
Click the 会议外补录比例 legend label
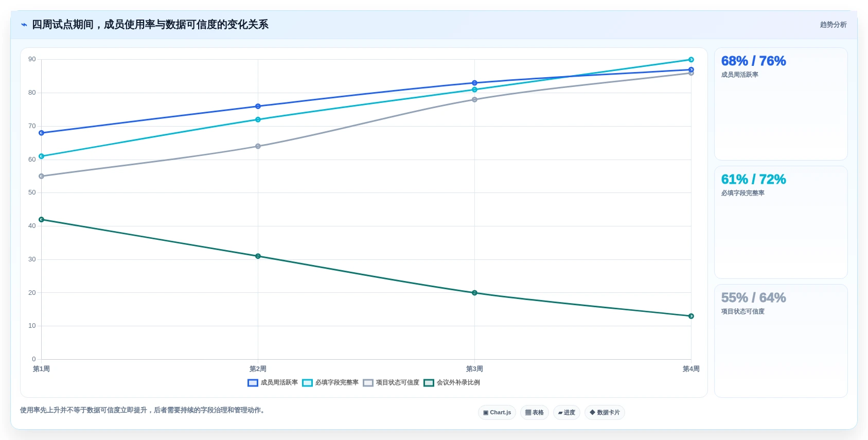pyautogui.click(x=458, y=383)
